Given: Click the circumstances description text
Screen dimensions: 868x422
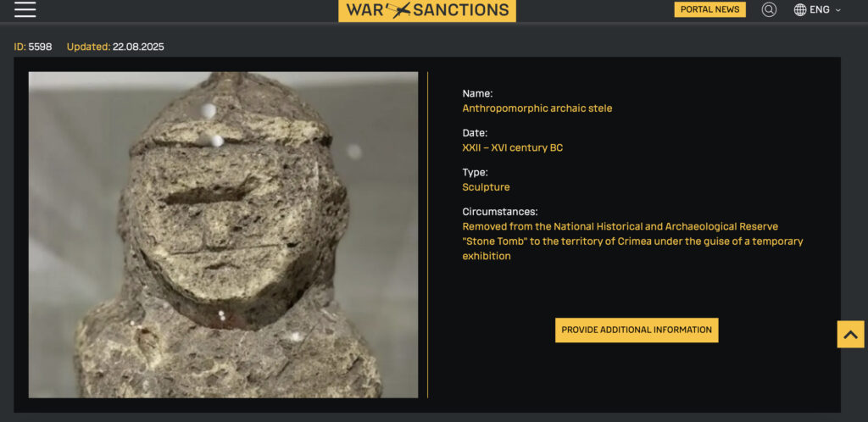Looking at the screenshot, I should pos(632,242).
